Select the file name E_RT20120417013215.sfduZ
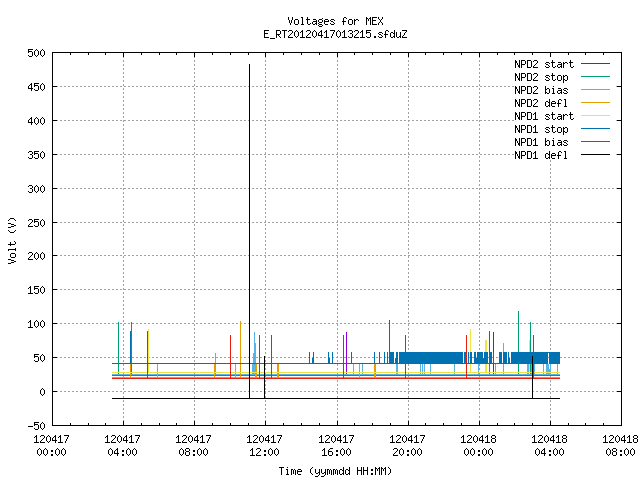Image resolution: width=640 pixels, height=480 pixels. 335,34
